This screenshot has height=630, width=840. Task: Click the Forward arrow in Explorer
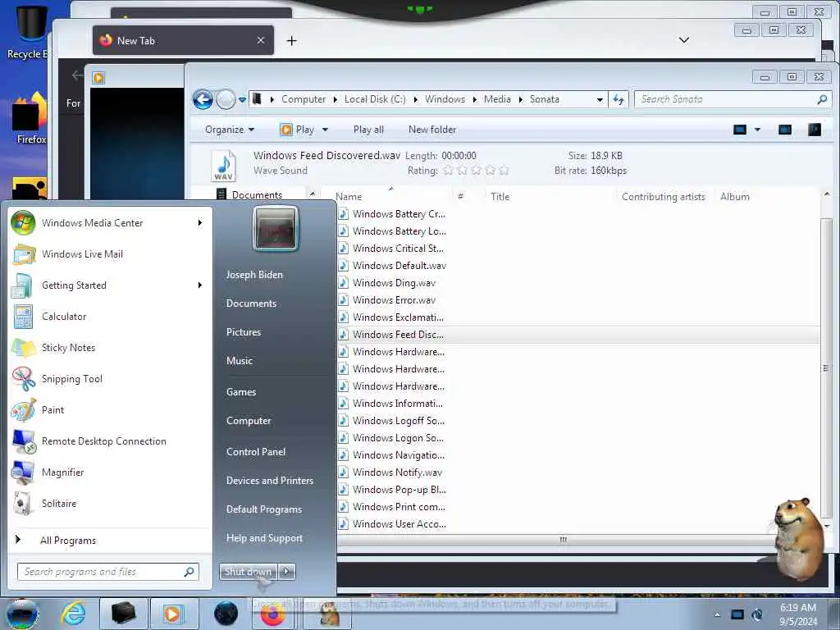tap(226, 99)
